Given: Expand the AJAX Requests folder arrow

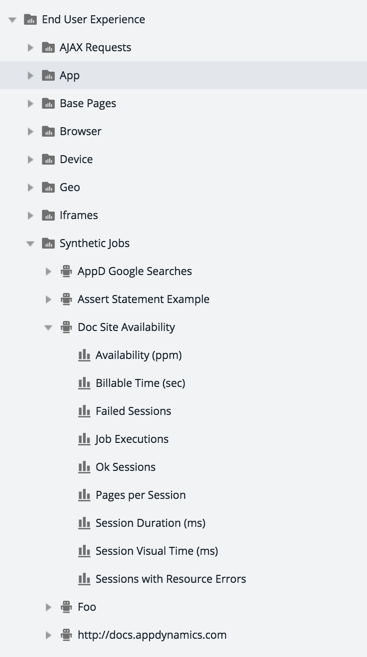Looking at the screenshot, I should (30, 47).
